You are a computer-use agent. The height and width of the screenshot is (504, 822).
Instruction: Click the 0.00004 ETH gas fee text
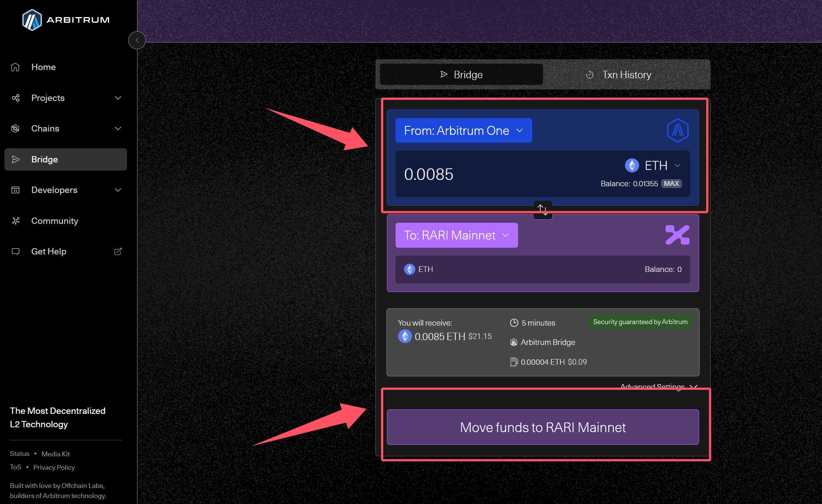[x=543, y=362]
